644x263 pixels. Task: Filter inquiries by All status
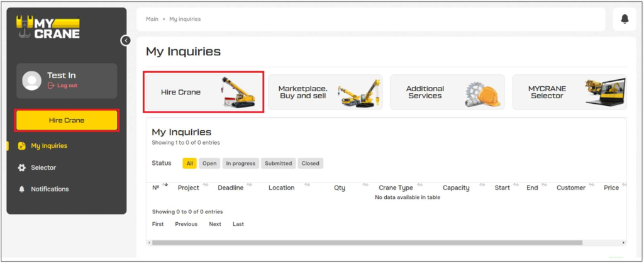coord(190,163)
